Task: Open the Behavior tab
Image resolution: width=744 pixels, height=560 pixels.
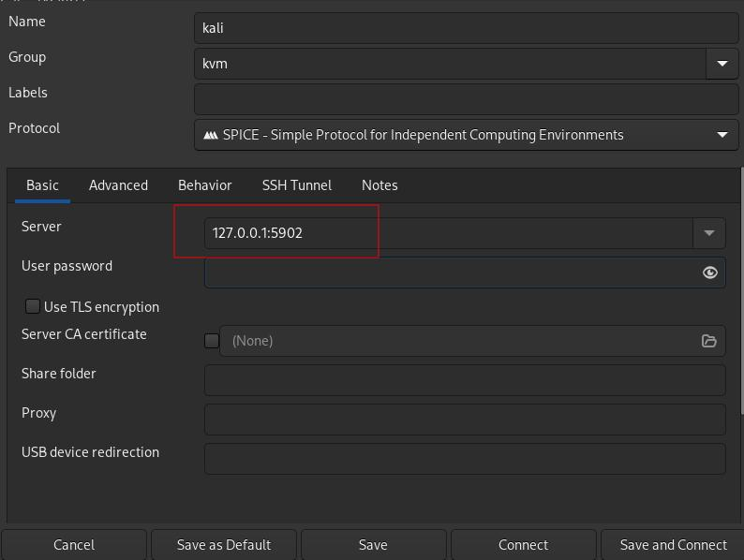Action: click(x=204, y=185)
